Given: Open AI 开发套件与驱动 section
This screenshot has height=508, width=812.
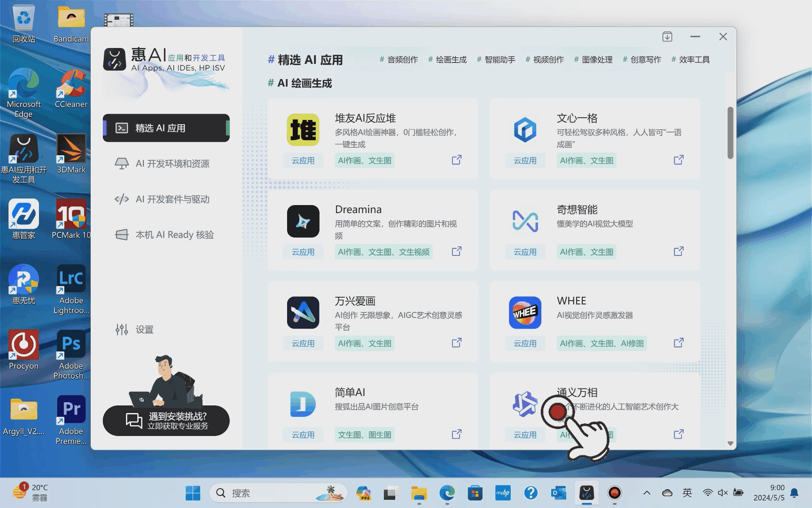Looking at the screenshot, I should point(166,199).
